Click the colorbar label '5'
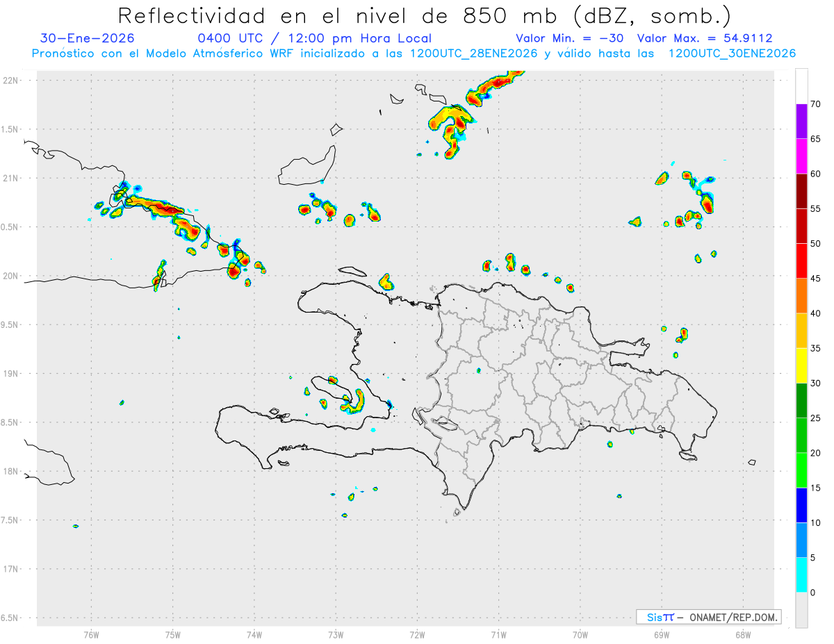The image size is (834, 644). point(813,558)
